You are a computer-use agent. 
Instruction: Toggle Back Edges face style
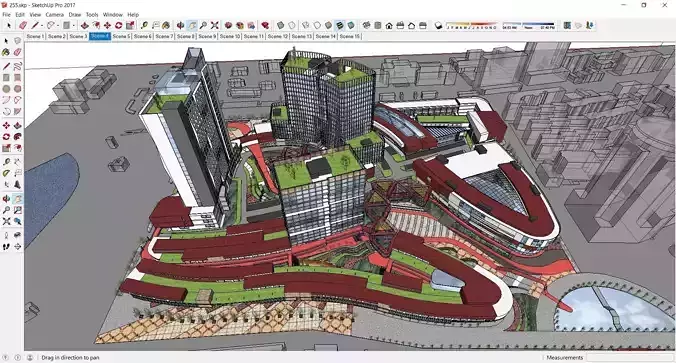[292, 25]
